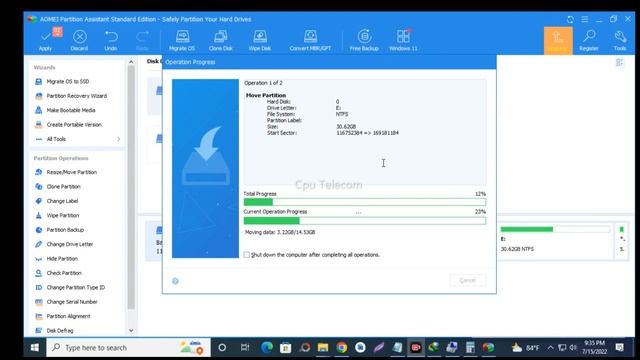The height and width of the screenshot is (360, 640).
Task: Click the orange Upgrade button
Action: click(558, 40)
